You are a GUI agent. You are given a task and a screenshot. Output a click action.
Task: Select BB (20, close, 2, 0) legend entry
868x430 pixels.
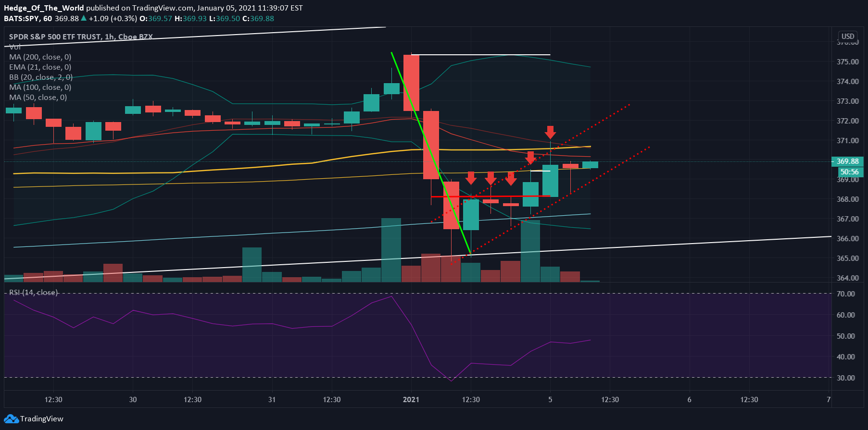click(x=41, y=77)
